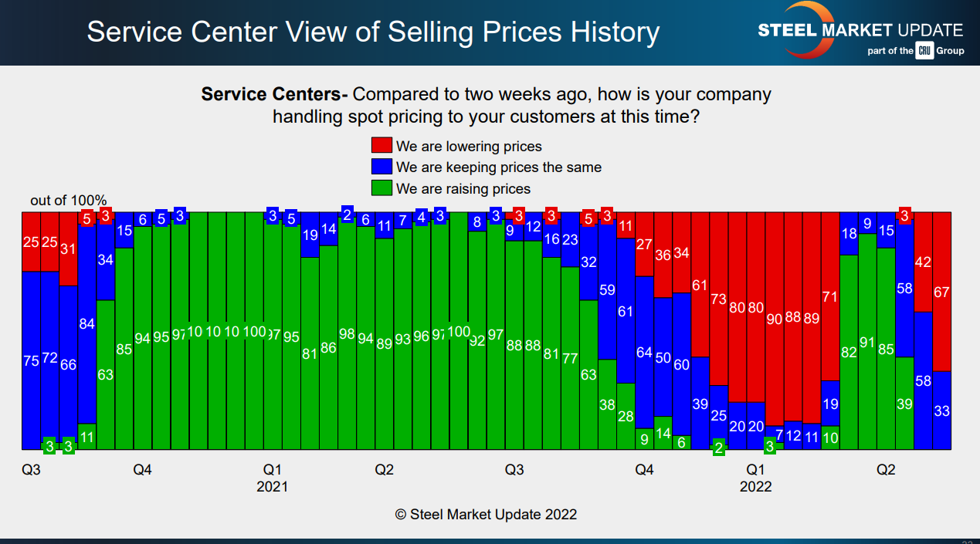Click the slide title 'Service Center View'
This screenshot has width=980, height=544.
pos(373,32)
